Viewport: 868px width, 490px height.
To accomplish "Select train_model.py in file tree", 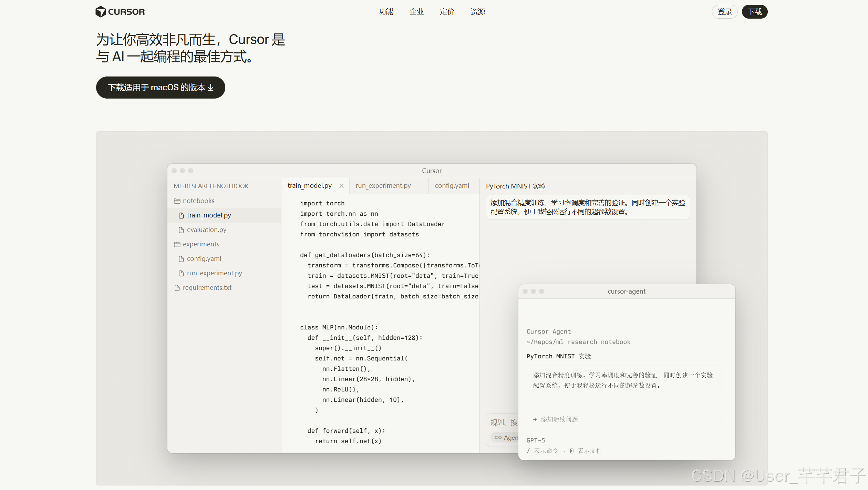I will coord(209,215).
